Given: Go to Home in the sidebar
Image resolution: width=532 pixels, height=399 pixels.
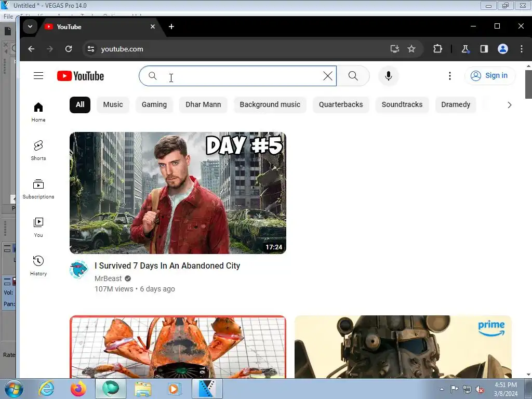Looking at the screenshot, I should (38, 112).
